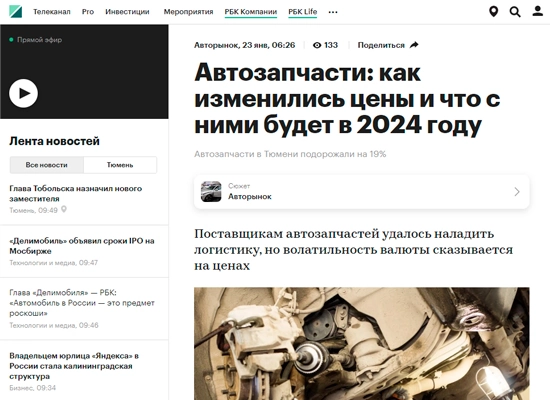Expand the three-dots more menu
The image size is (550, 400).
point(333,12)
